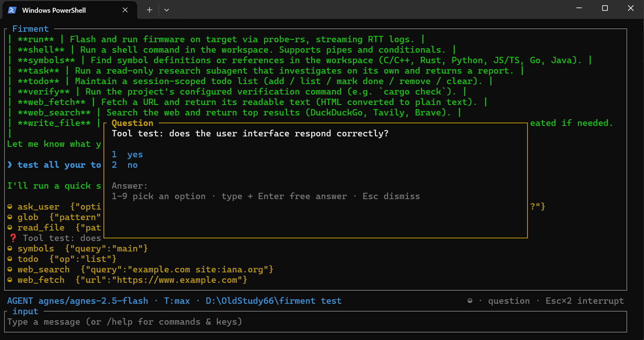The width and height of the screenshot is (644, 340).
Task: Click the symbols tool call bullet icon
Action: pyautogui.click(x=10, y=248)
